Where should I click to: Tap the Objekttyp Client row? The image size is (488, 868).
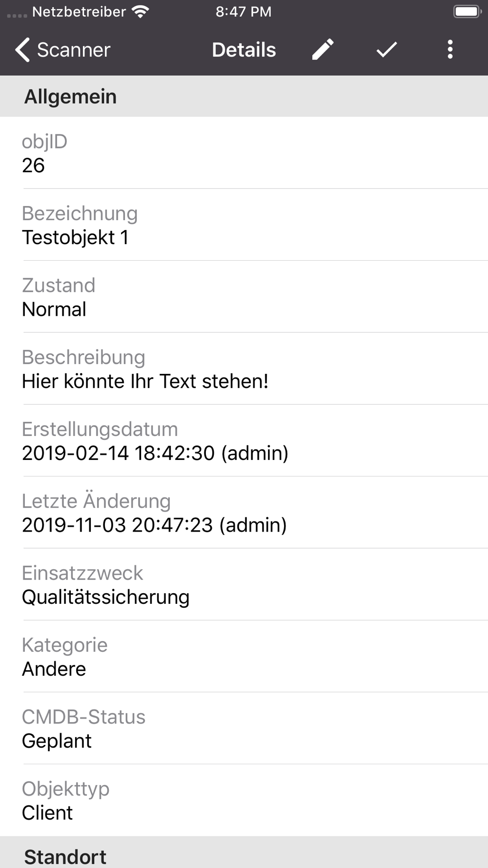[244, 801]
